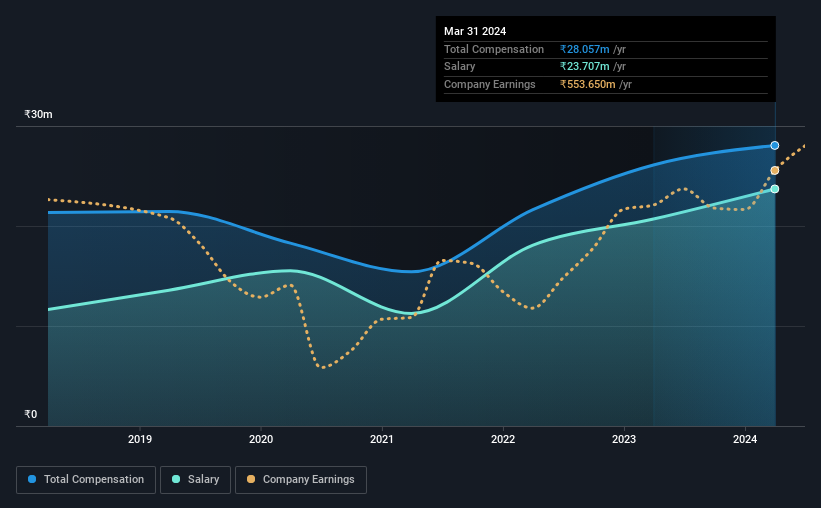Toggle the Salary legend button
The width and height of the screenshot is (821, 508).
coord(195,480)
